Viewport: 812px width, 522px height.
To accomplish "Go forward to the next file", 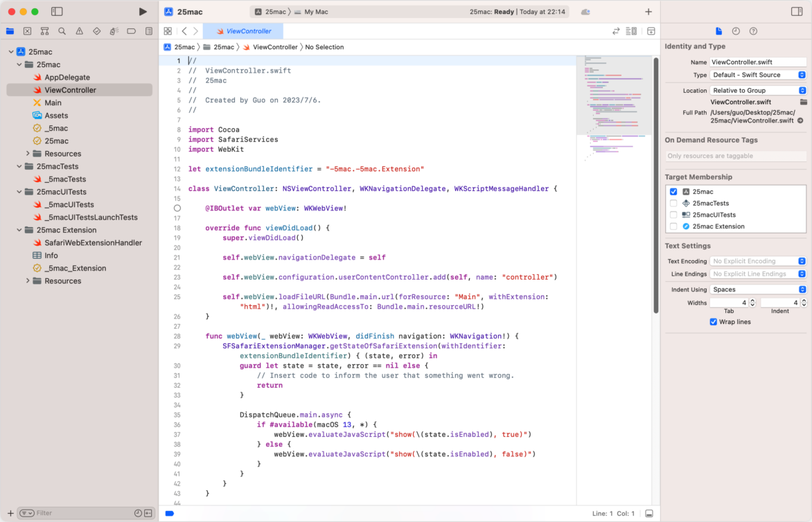I will 196,31.
